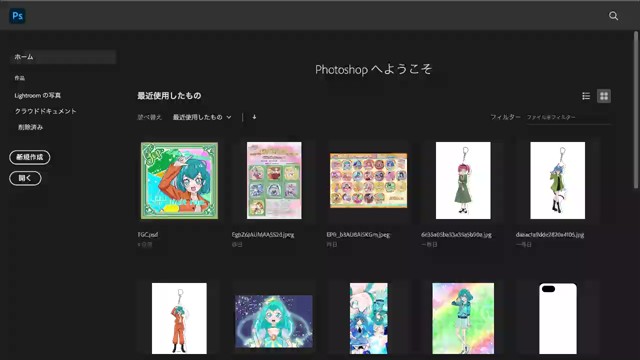Viewport: 640px width, 360px height.
Task: Open Lightroom の写真 in sidebar
Action: tap(38, 96)
